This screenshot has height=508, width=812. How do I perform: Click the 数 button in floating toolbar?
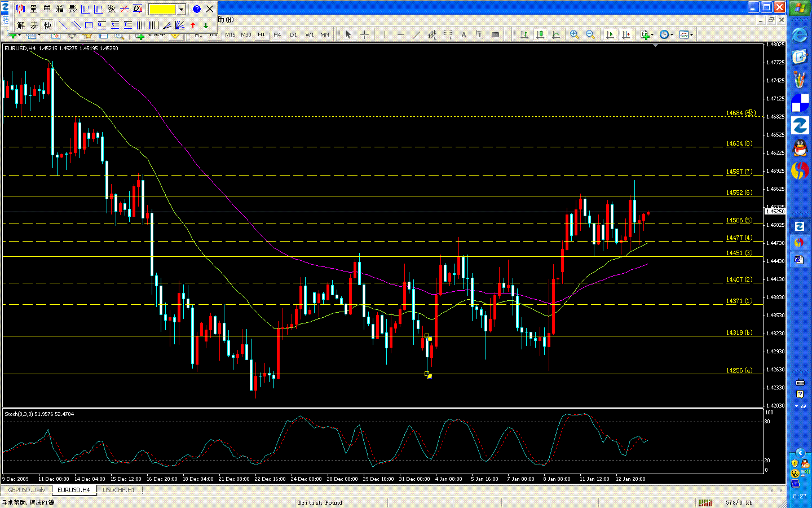tap(111, 9)
